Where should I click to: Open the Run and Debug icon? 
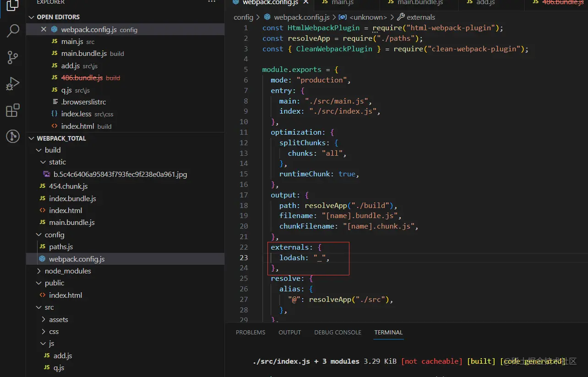tap(13, 84)
